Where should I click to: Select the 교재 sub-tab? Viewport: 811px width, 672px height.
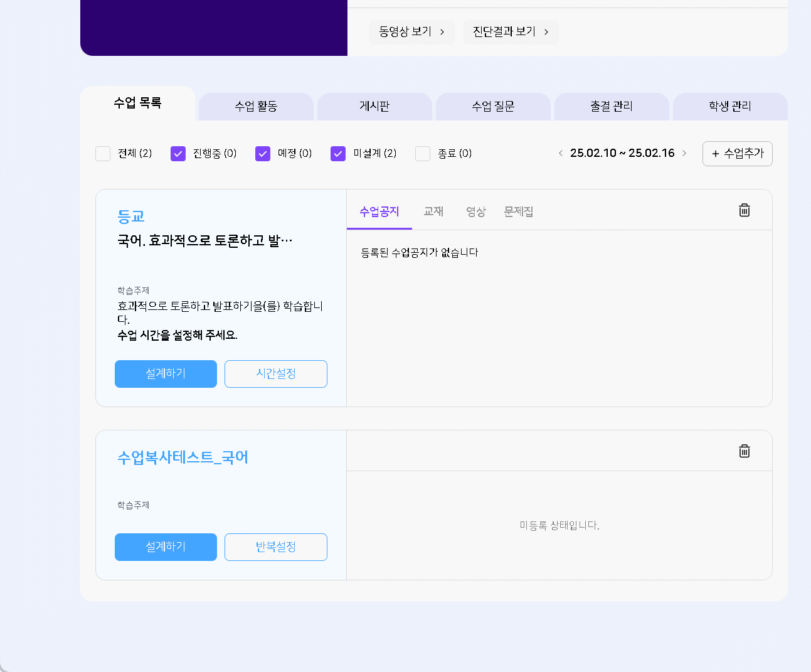click(x=433, y=212)
